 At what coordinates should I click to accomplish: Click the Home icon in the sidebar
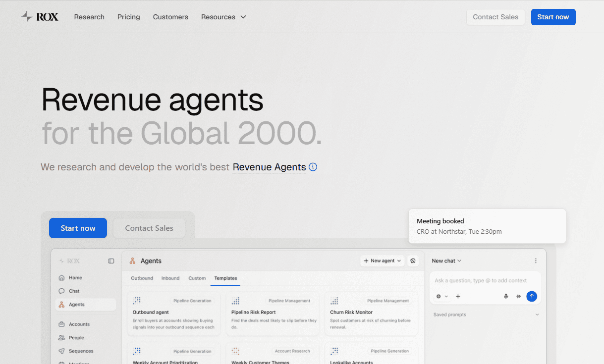[61, 278]
